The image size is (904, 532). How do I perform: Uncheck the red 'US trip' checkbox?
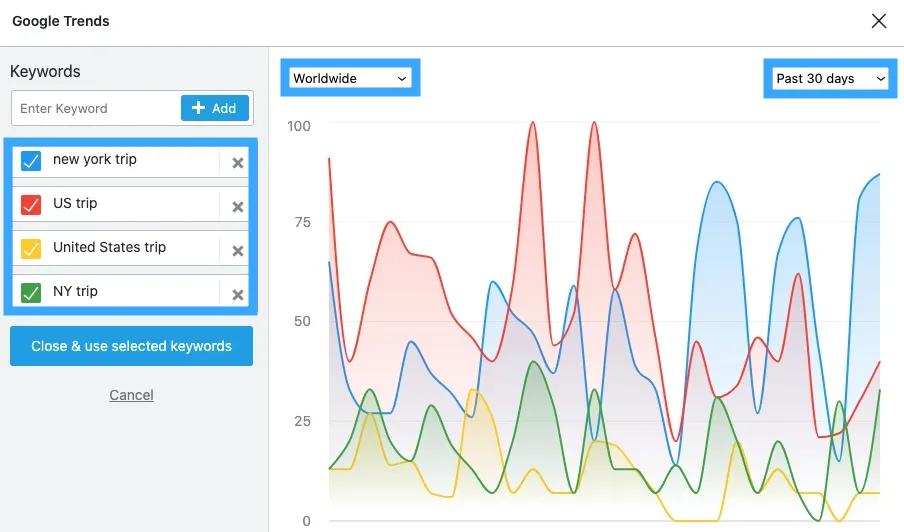31,205
